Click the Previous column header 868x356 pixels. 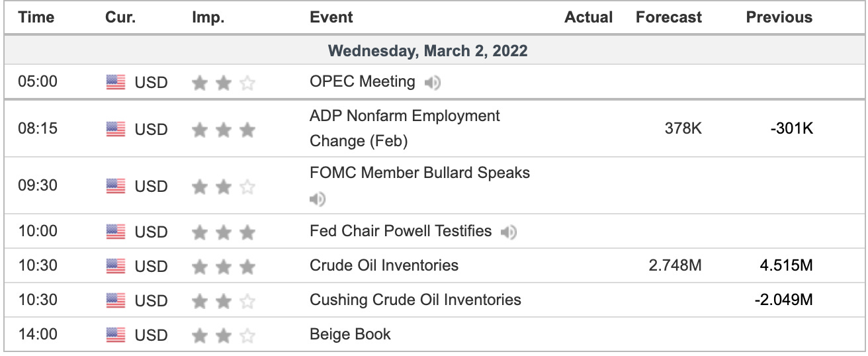pos(779,17)
